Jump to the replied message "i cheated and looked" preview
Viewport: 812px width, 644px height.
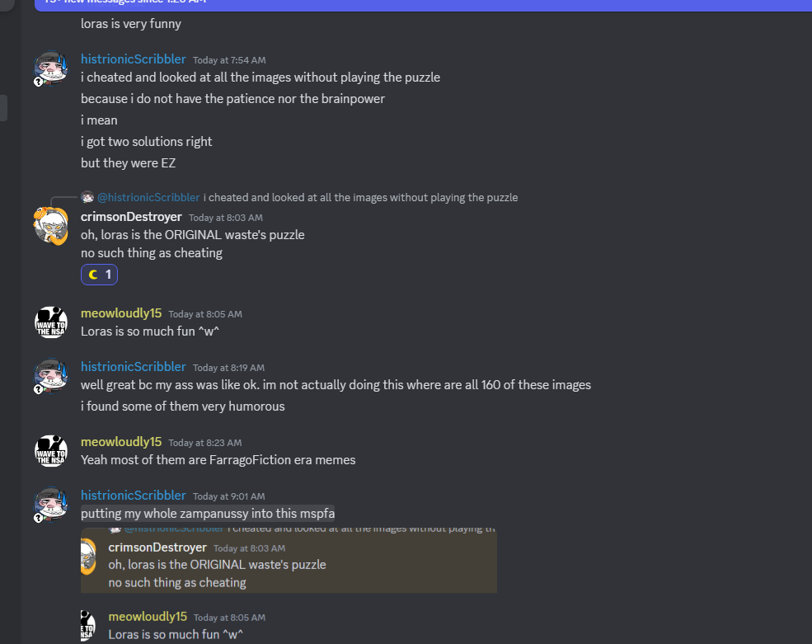[x=360, y=197]
